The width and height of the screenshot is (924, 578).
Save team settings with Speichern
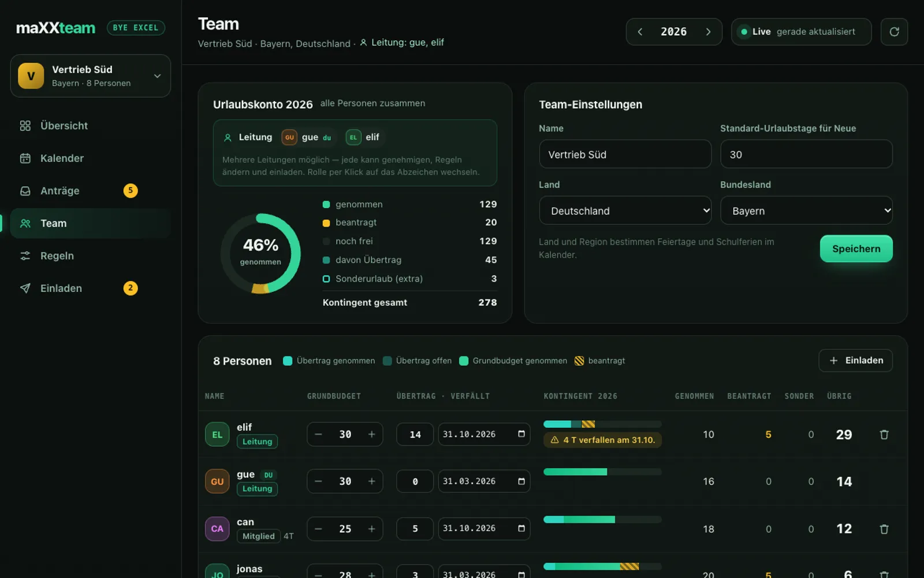point(856,249)
